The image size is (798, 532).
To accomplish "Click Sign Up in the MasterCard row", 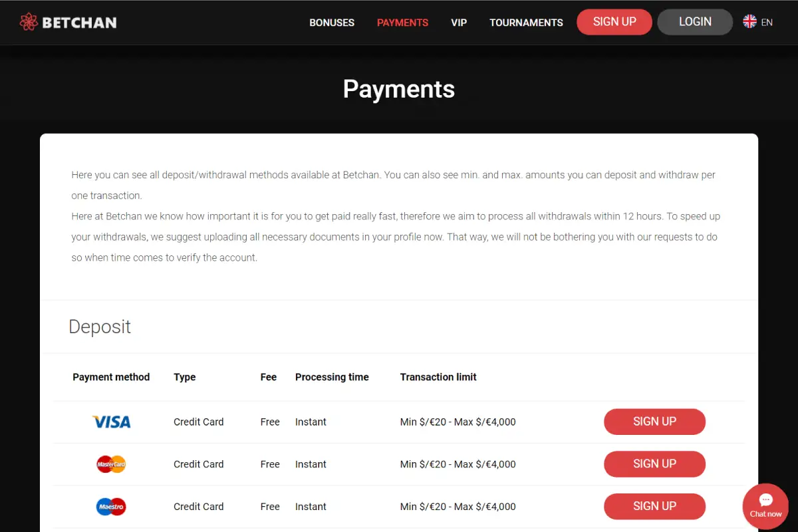I will (654, 464).
